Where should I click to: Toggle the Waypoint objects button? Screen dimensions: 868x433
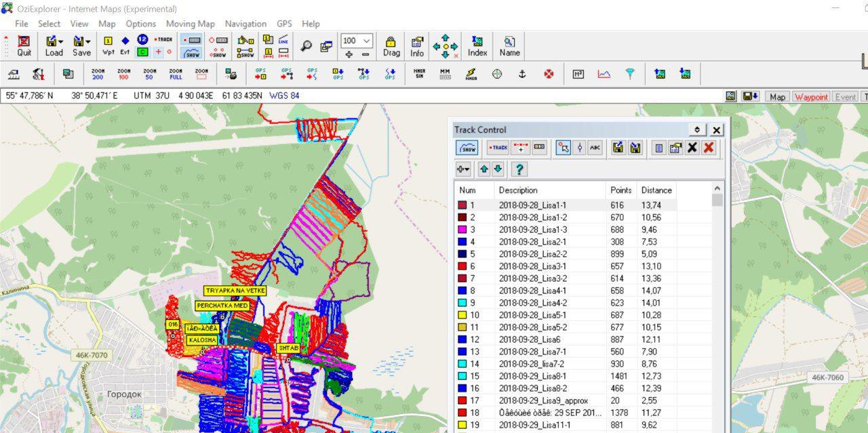pyautogui.click(x=811, y=97)
